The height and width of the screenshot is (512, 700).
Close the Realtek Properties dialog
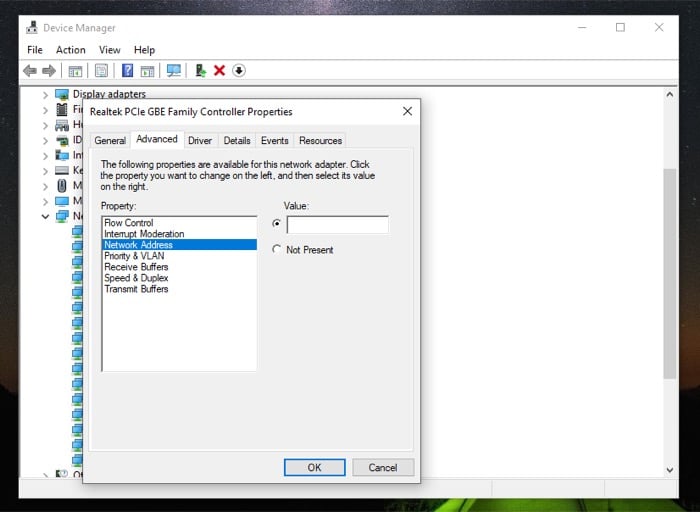407,111
